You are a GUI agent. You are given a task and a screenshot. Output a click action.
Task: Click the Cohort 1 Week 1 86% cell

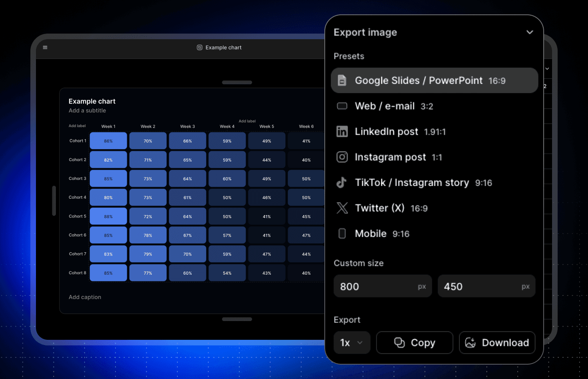tap(108, 141)
